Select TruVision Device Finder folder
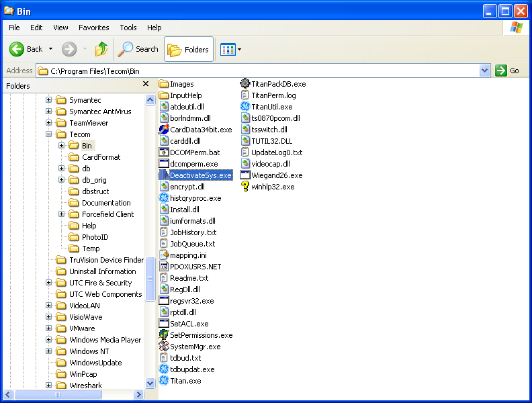The width and height of the screenshot is (532, 403). coord(99,260)
